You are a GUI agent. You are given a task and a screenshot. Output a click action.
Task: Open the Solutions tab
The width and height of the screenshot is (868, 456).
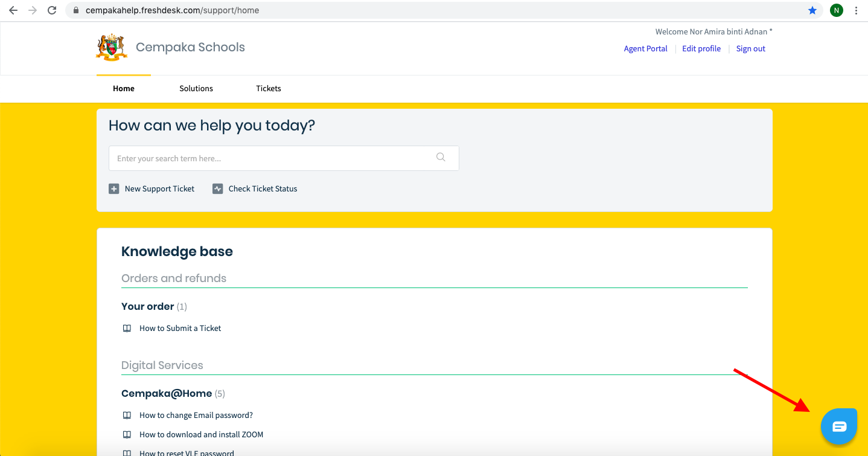pyautogui.click(x=196, y=88)
